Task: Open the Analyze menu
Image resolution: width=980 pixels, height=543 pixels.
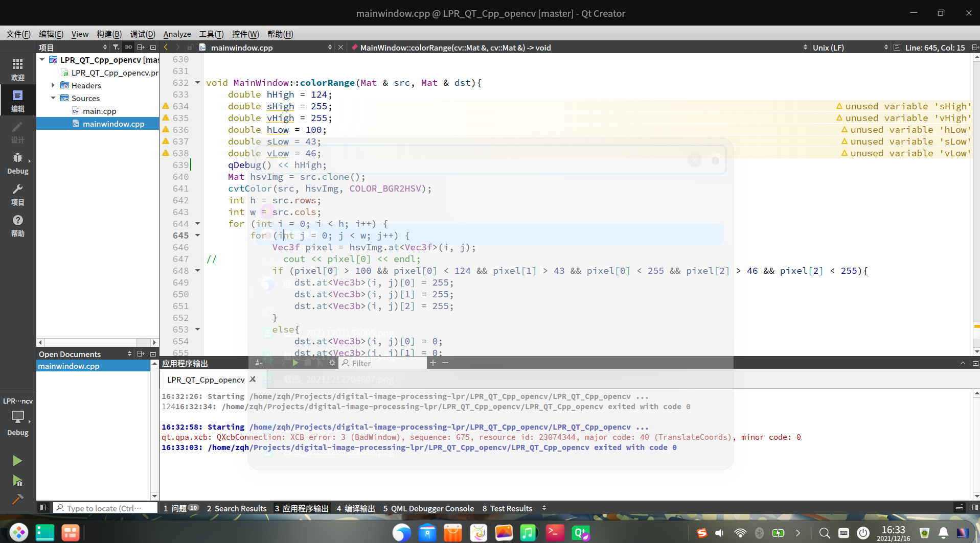Action: 177,34
